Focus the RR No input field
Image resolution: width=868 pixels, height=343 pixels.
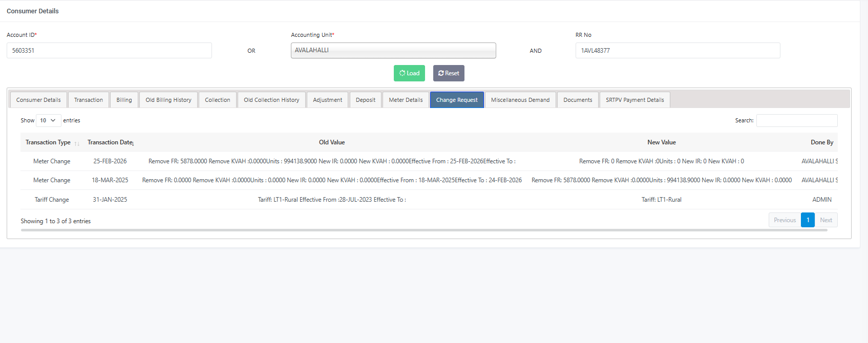pyautogui.click(x=678, y=50)
